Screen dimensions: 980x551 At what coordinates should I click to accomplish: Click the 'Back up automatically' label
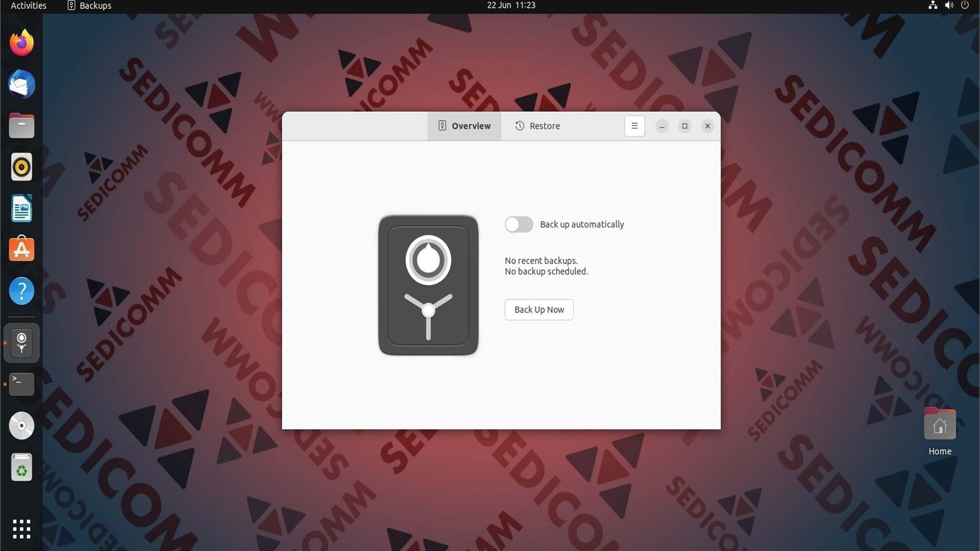(582, 224)
